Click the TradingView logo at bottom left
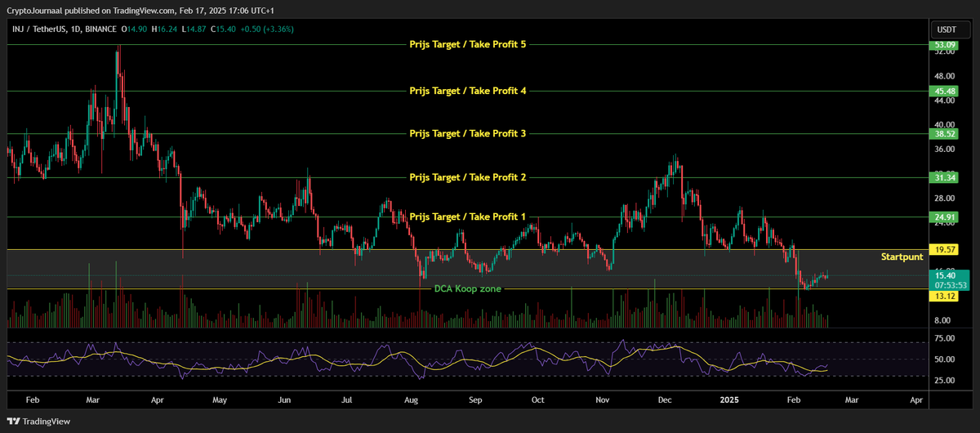 [x=38, y=422]
